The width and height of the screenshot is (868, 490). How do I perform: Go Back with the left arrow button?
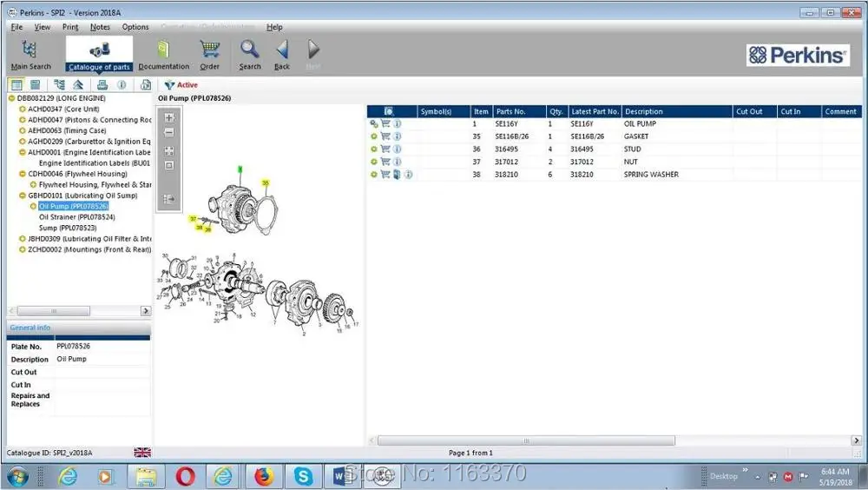tap(282, 55)
